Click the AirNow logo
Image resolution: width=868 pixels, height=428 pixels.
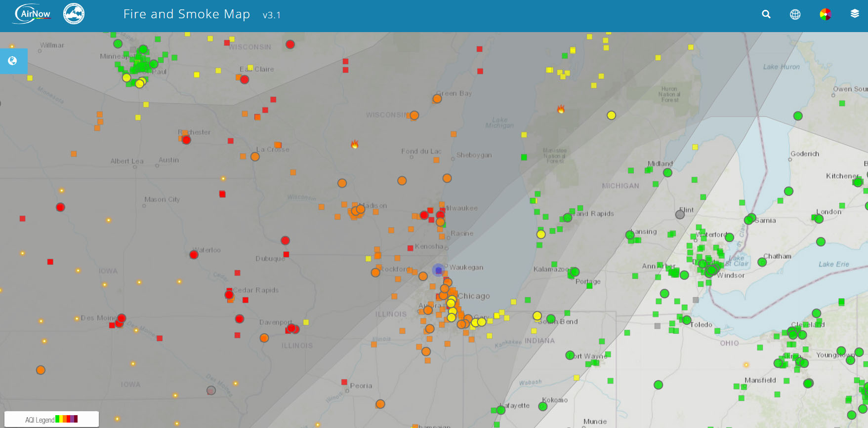33,14
